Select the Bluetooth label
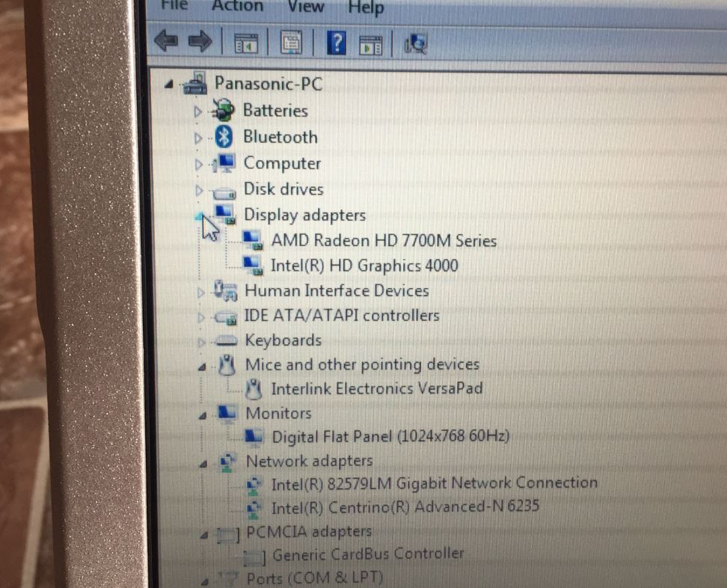The width and height of the screenshot is (727, 588). click(x=280, y=137)
